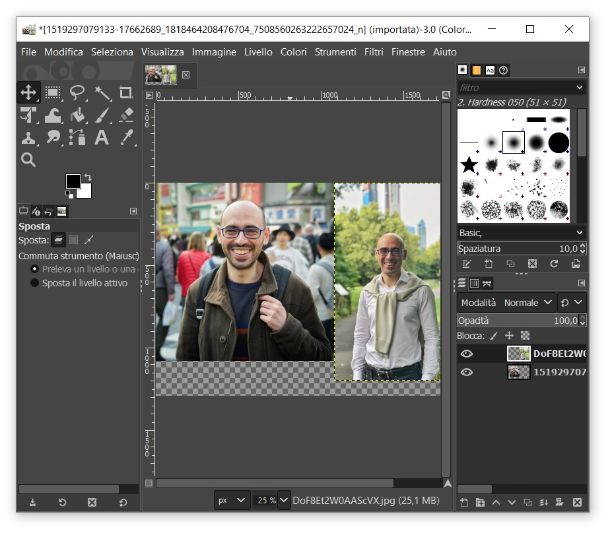Viewport: 610px width, 533px height.
Task: Open the brush filtro dropdown
Action: click(580, 87)
